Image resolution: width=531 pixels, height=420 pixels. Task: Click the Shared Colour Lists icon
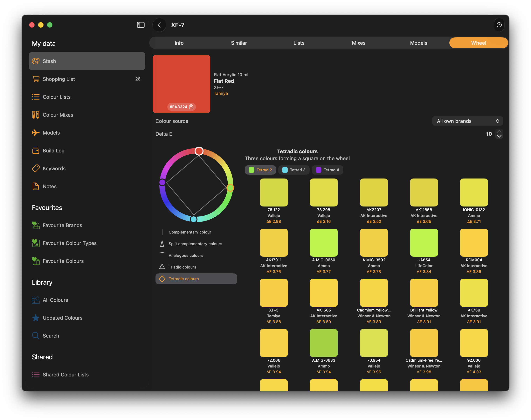(x=36, y=374)
